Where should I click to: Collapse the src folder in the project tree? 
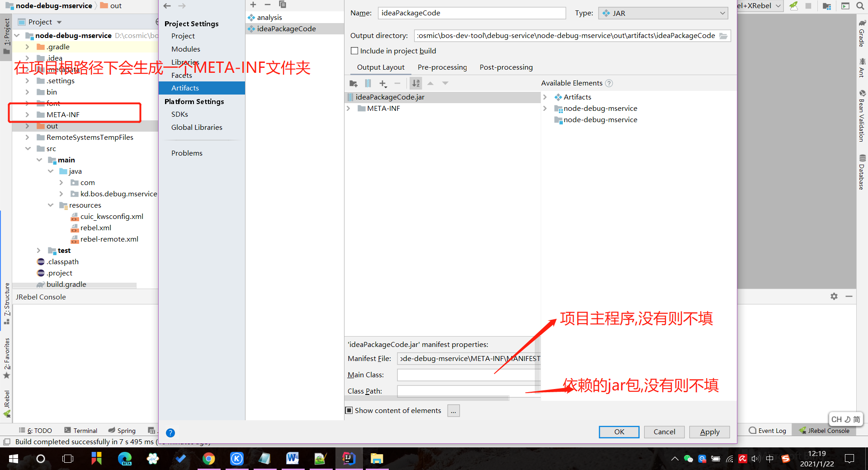tap(28, 149)
